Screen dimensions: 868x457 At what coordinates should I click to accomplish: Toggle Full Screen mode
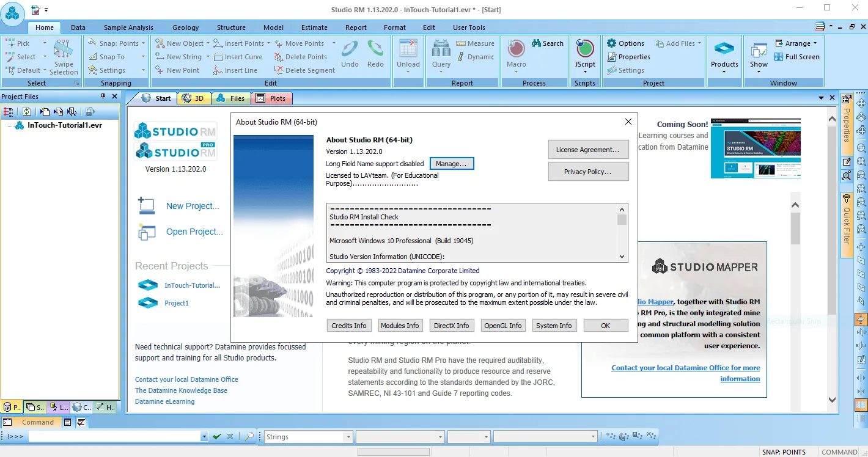coord(796,57)
